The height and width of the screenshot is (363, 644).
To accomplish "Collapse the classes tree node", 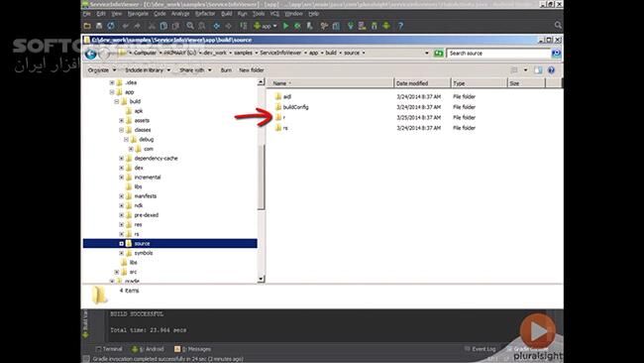I will pos(122,130).
